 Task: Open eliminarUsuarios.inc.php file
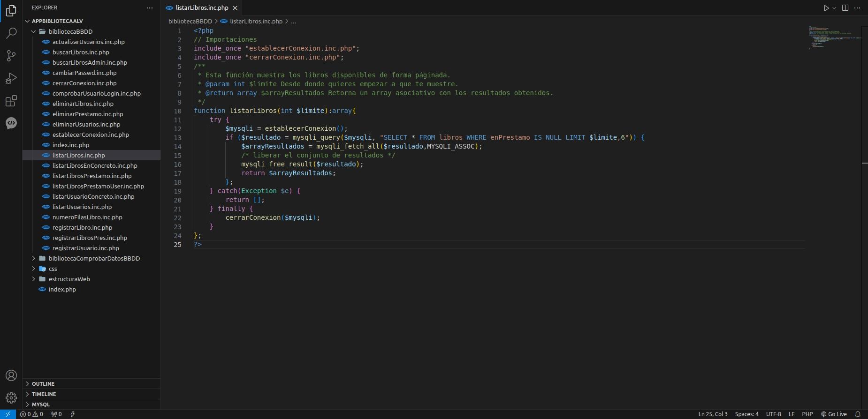click(91, 124)
